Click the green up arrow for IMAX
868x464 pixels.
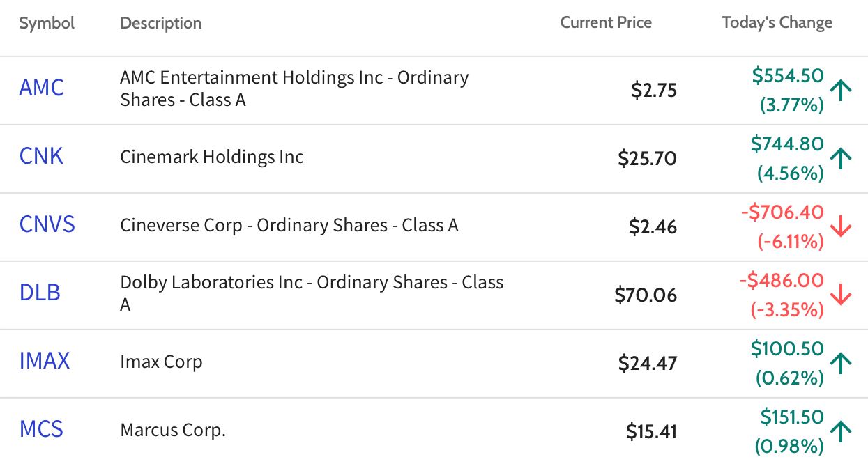842,363
